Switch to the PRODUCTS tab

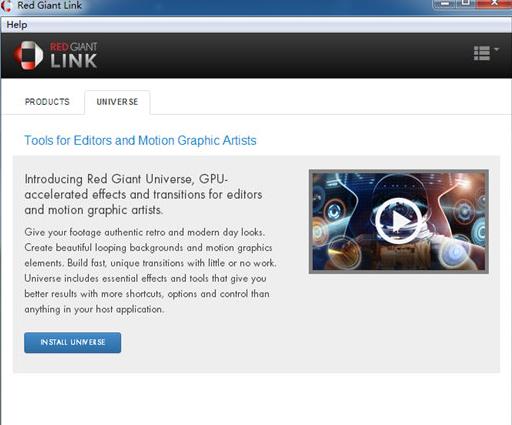[x=47, y=102]
